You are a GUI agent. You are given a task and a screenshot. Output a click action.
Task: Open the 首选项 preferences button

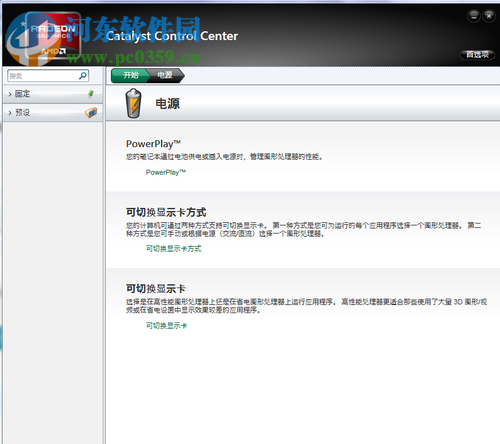coord(477,54)
